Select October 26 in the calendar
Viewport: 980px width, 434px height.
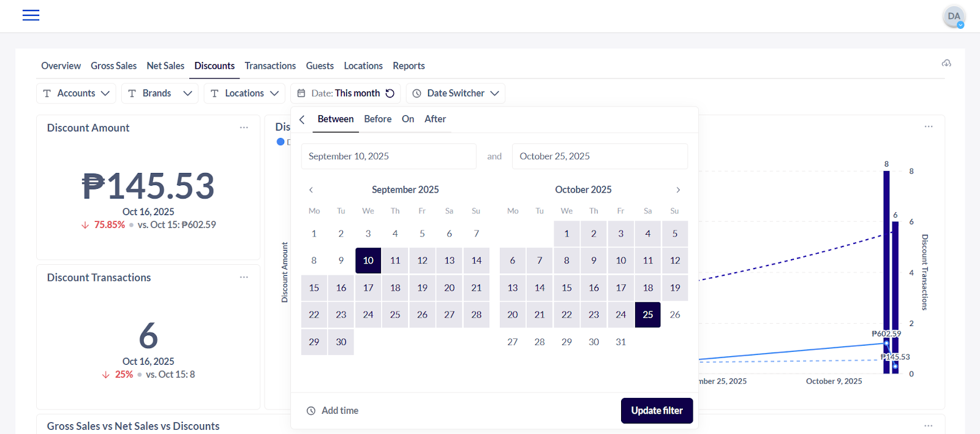coord(675,314)
